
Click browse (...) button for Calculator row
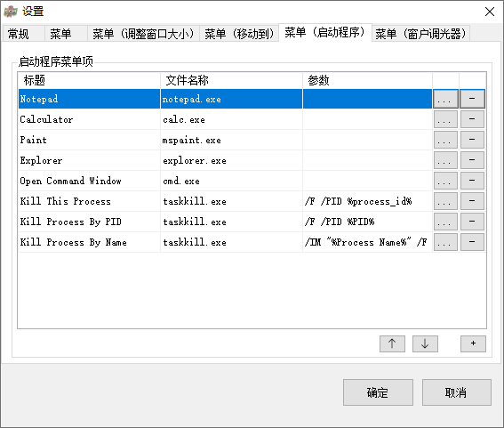[x=445, y=119]
